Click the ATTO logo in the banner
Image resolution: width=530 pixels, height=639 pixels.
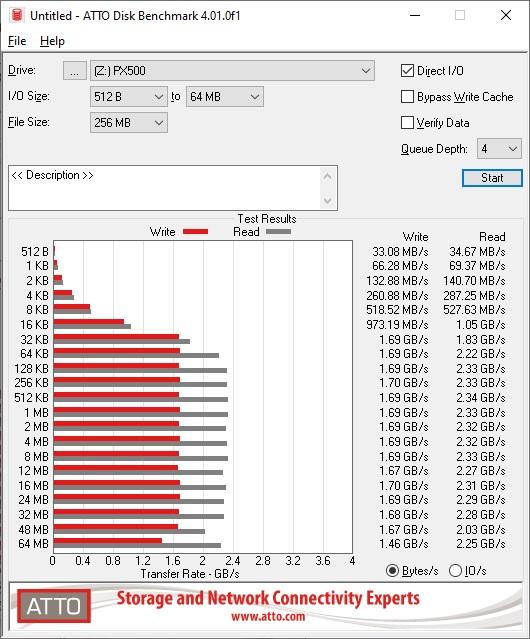[54, 606]
